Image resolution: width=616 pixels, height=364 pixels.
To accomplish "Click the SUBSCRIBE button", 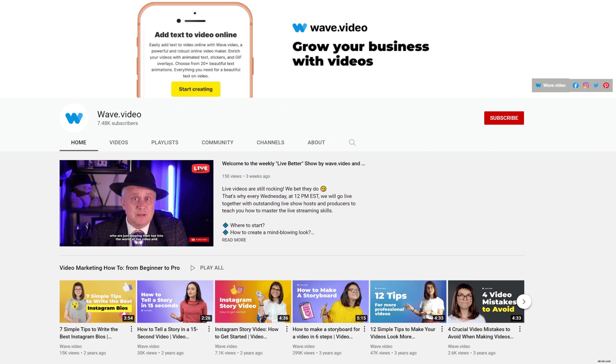I will click(x=504, y=118).
